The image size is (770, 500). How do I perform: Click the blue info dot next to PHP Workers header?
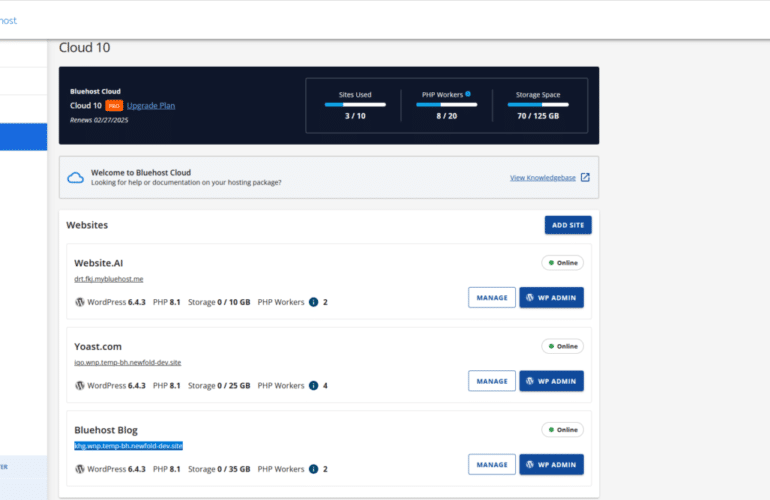click(x=468, y=94)
